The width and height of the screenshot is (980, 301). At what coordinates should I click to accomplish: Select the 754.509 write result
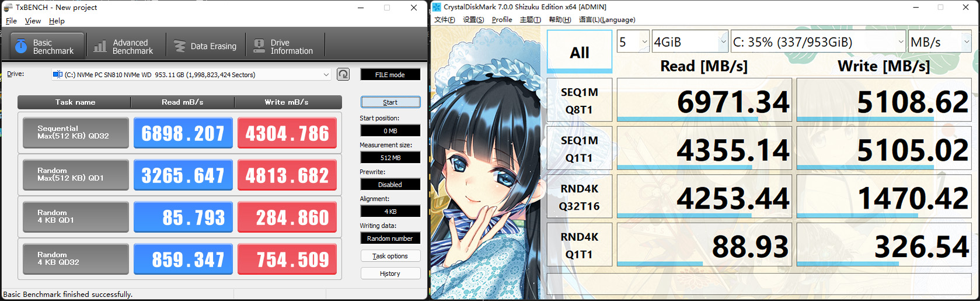pos(287,259)
